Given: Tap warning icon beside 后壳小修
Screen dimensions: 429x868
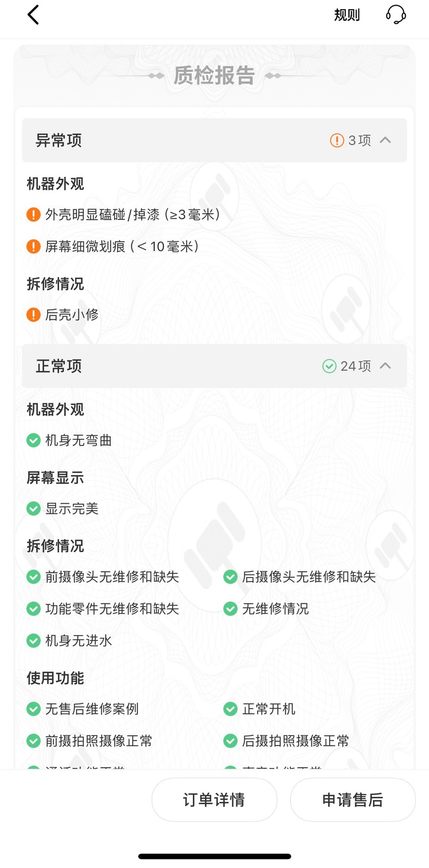Looking at the screenshot, I should tap(33, 315).
